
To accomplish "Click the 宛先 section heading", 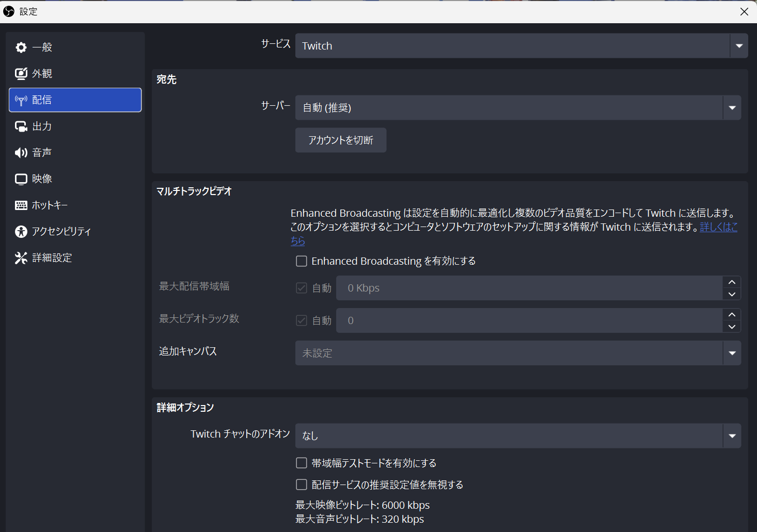I will [x=167, y=79].
